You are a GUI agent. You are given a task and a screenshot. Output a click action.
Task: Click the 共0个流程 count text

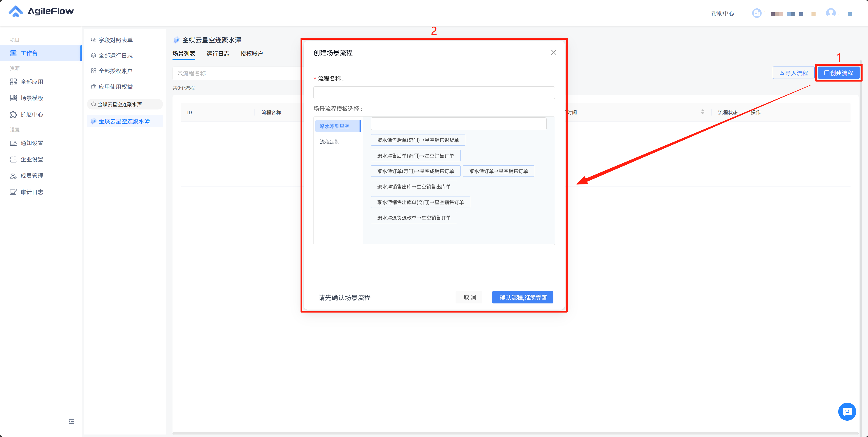pyautogui.click(x=184, y=88)
